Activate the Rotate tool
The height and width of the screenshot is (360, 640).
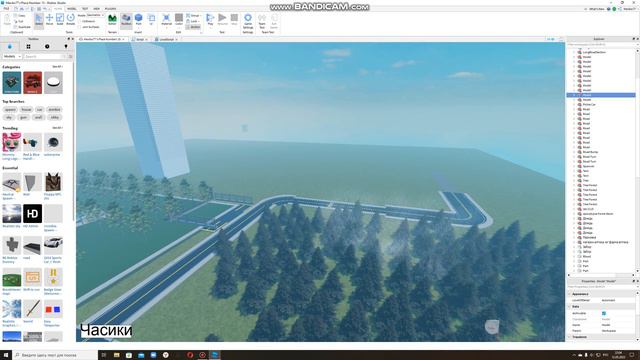point(71,20)
